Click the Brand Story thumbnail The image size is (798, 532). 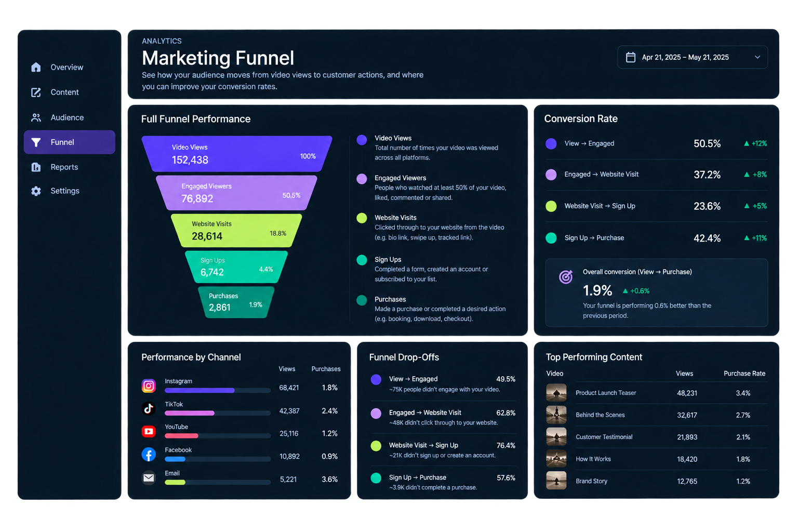(x=556, y=481)
